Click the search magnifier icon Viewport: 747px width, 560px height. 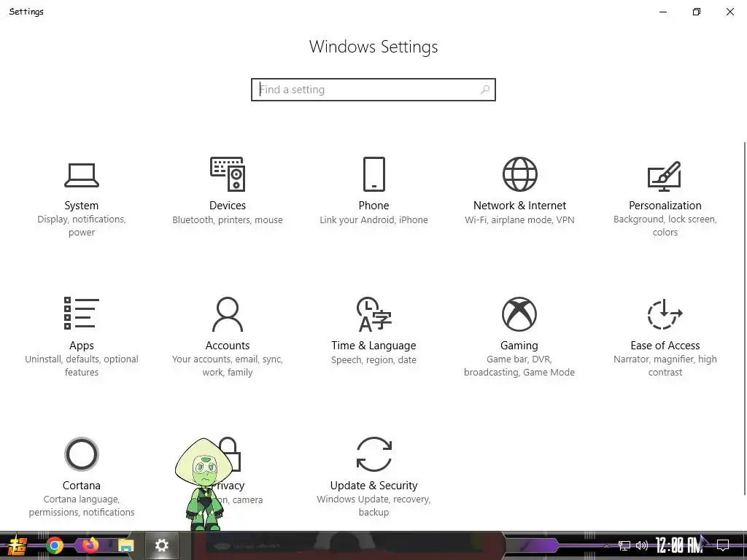(485, 90)
